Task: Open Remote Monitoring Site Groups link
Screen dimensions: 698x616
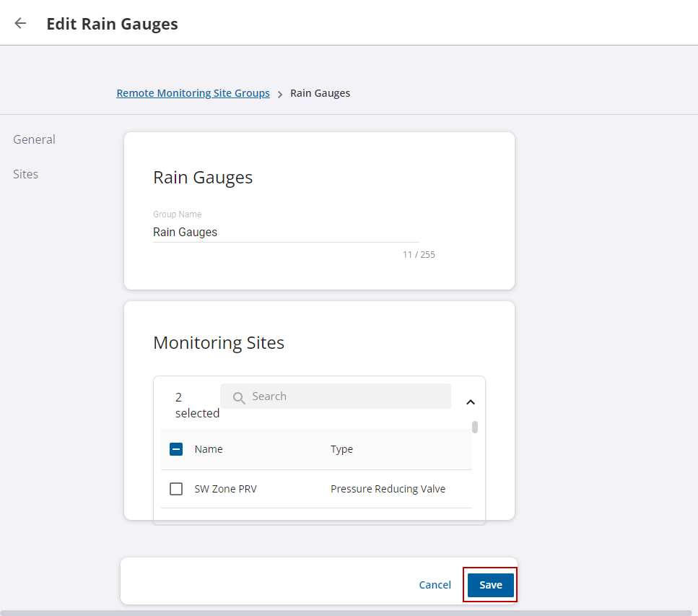Action: [193, 93]
